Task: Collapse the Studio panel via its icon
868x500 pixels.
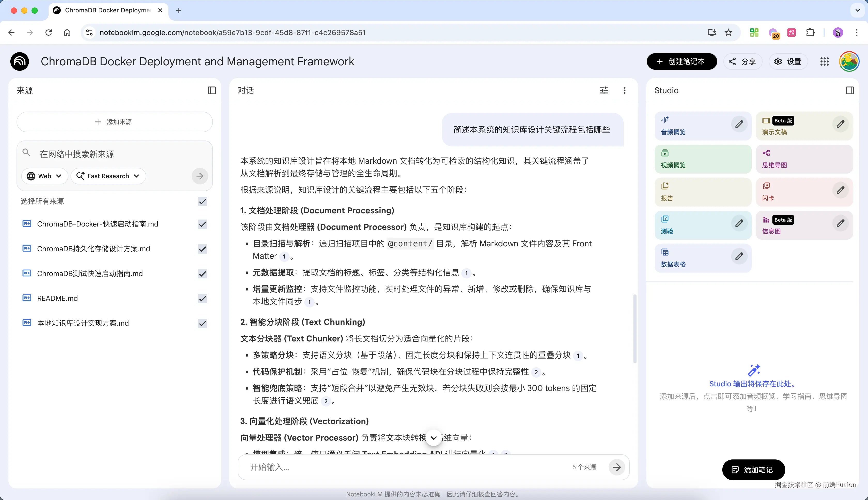Action: tap(849, 90)
